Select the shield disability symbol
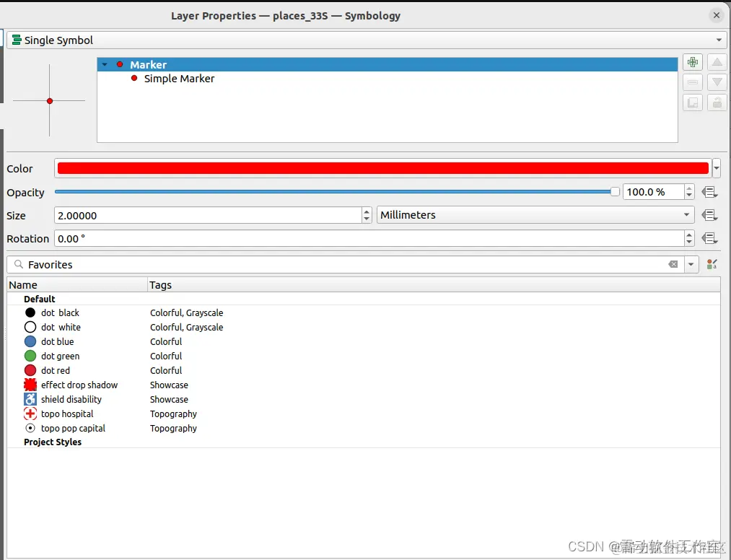This screenshot has height=560, width=731. [63, 400]
